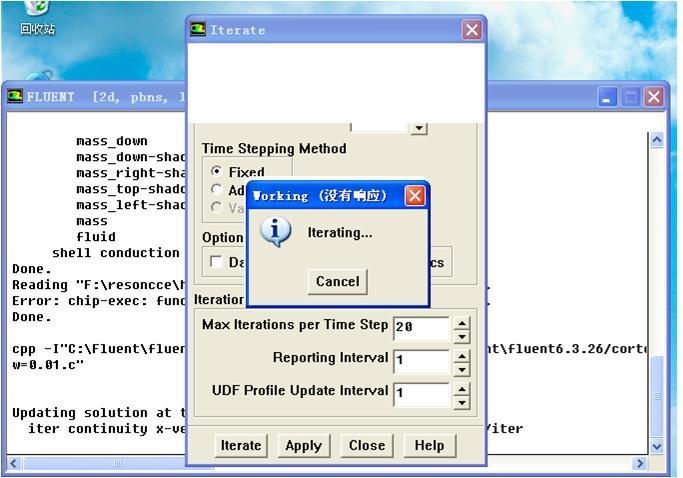Click the Reporting Interval input field
This screenshot has height=478, width=683.
pyautogui.click(x=421, y=361)
